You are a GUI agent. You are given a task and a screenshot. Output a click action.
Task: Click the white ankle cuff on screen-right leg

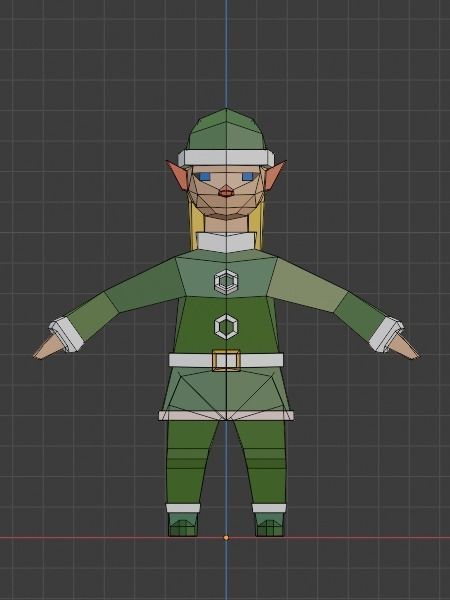[x=269, y=508]
